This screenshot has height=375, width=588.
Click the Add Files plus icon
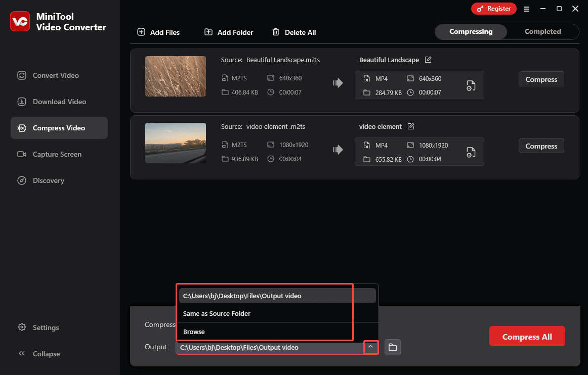click(141, 32)
